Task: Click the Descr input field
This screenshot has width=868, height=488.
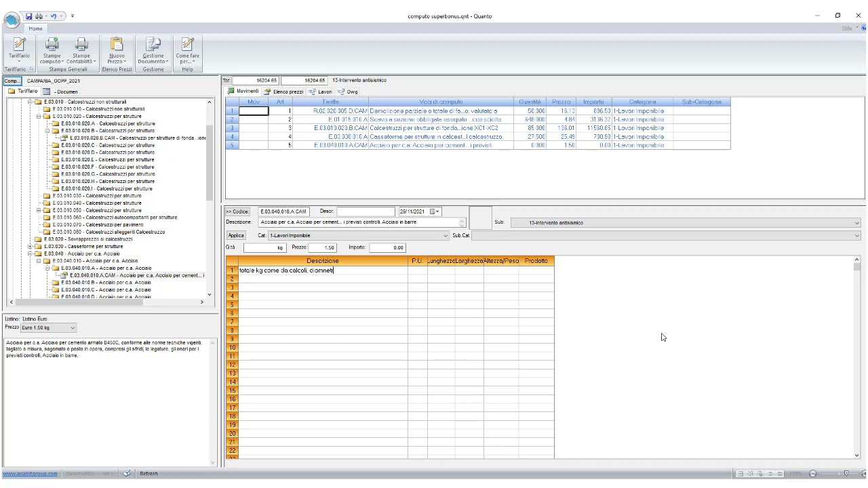Action: click(x=366, y=211)
